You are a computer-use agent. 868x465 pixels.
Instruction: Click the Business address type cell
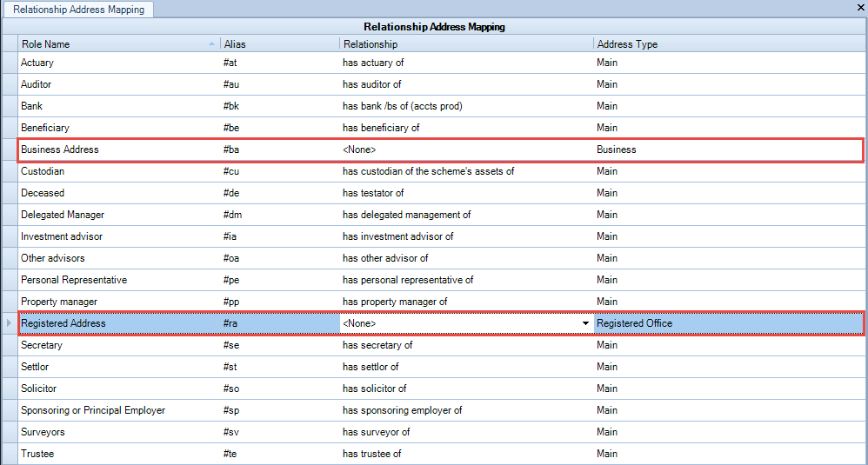(x=729, y=149)
